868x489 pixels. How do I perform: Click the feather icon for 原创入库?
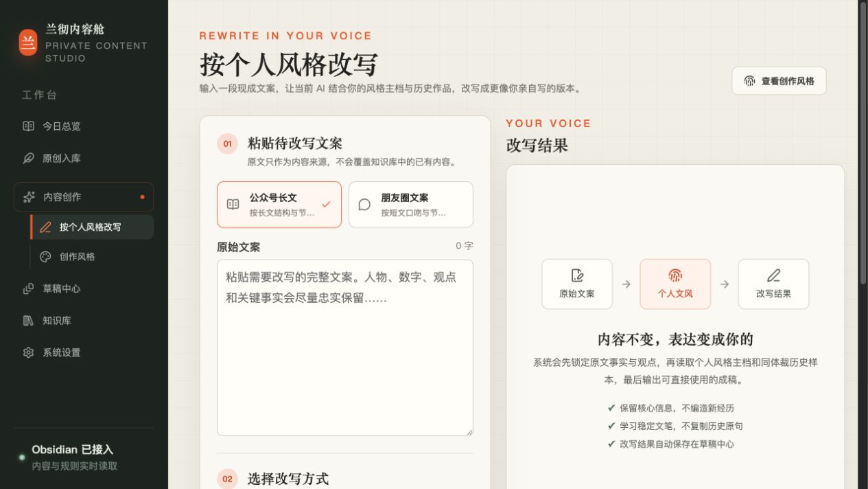tap(28, 158)
